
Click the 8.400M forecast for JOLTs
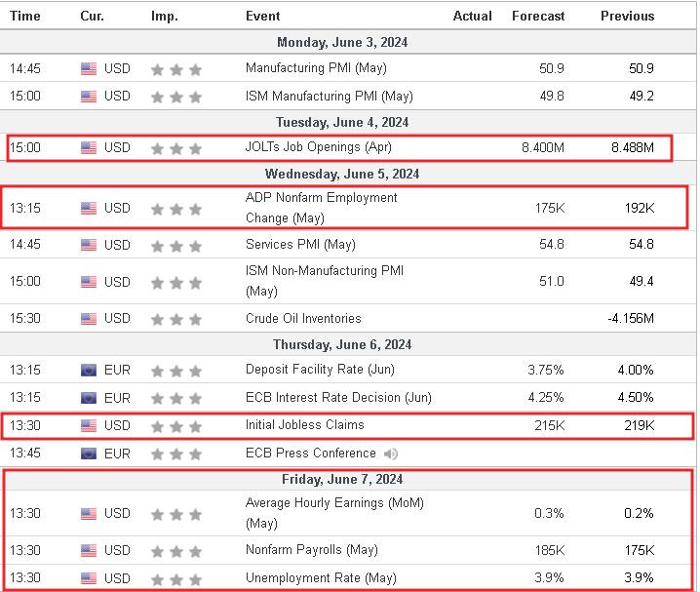click(x=543, y=148)
